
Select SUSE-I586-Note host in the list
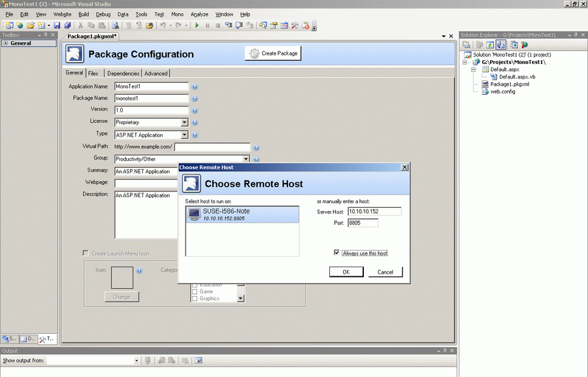(242, 214)
